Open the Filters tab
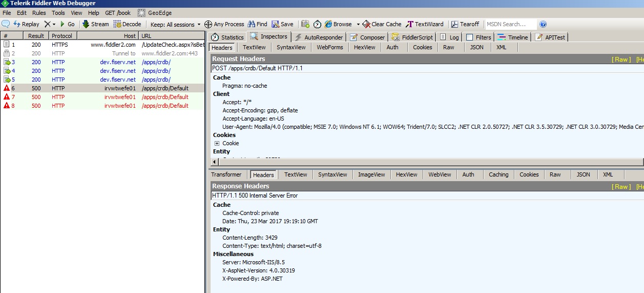Screen dimensions: 644x293 coord(479,37)
